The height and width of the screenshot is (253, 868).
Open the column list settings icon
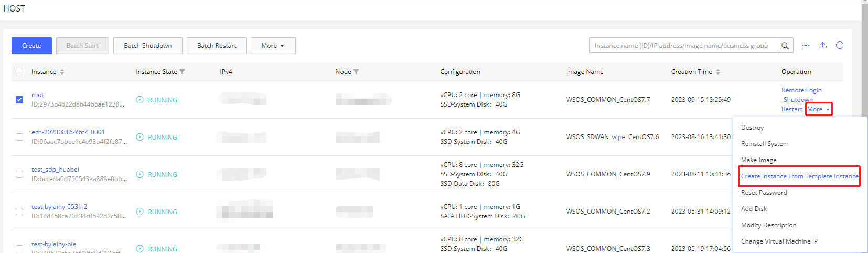[x=806, y=46]
